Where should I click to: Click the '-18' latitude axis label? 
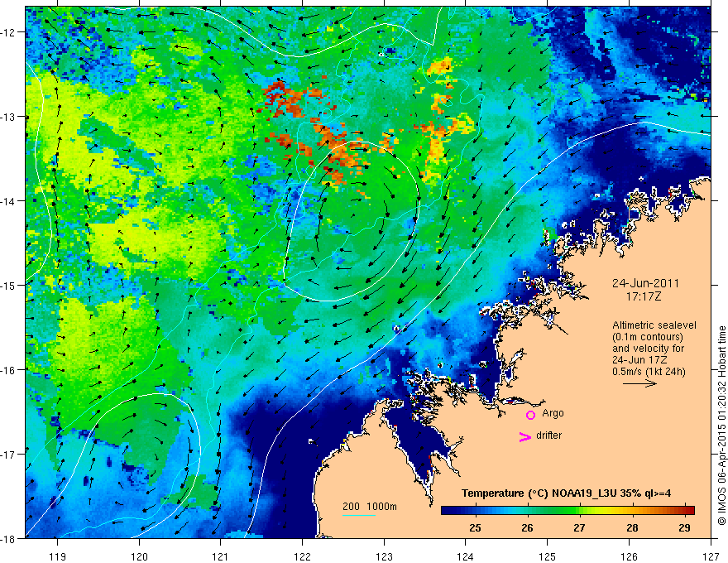tap(8, 538)
